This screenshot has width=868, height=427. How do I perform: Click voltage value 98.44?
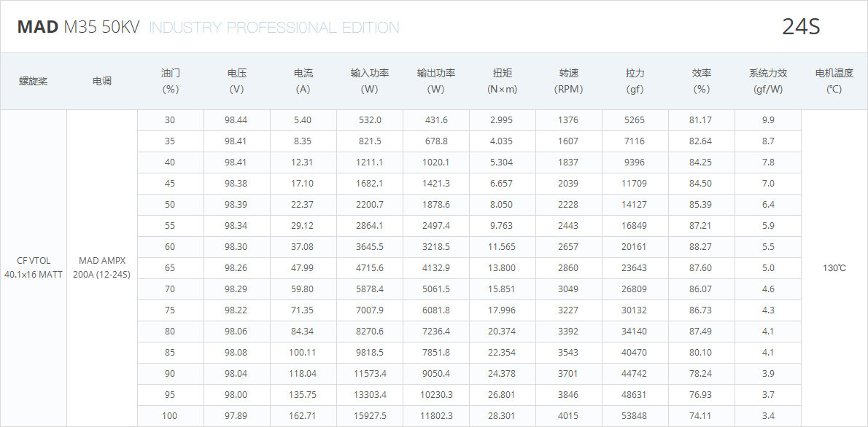pyautogui.click(x=237, y=120)
